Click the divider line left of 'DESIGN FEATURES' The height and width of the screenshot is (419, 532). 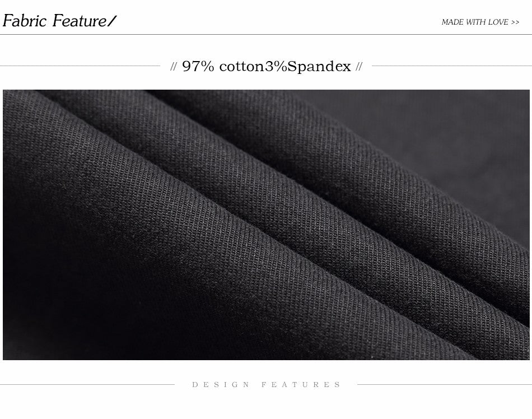pyautogui.click(x=87, y=385)
